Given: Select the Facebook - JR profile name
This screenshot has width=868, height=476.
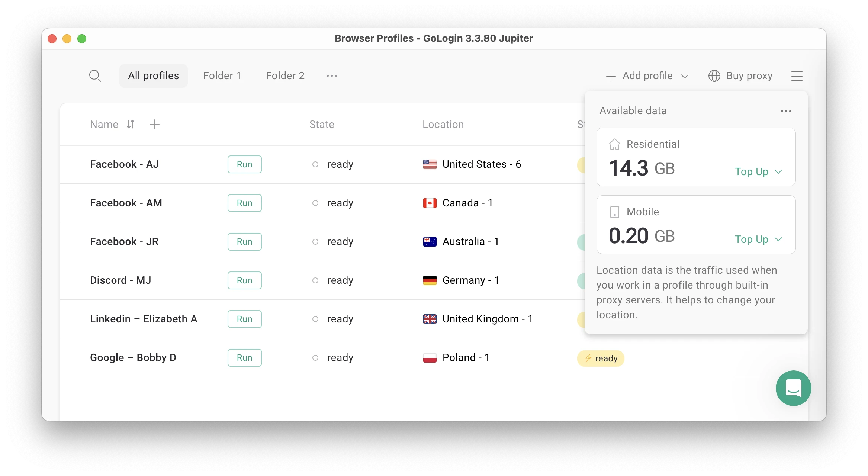Looking at the screenshot, I should [124, 242].
